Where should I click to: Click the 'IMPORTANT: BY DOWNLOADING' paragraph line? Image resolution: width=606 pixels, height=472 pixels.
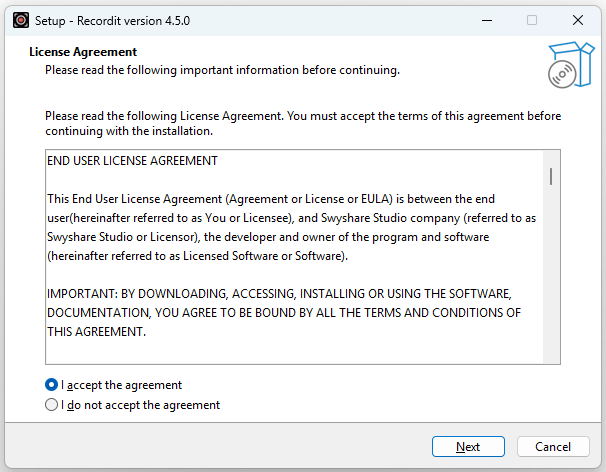[x=279, y=294]
